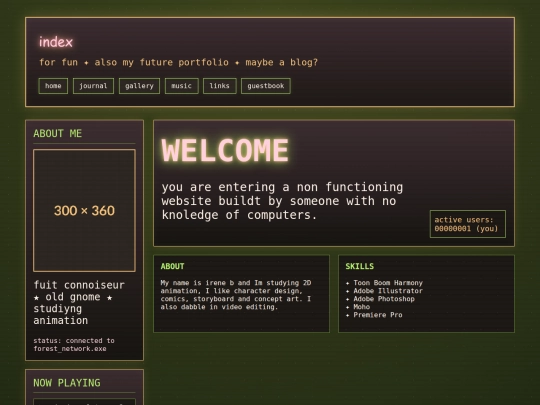
Task: Select 'Adobe Photoshop' skill entry
Action: pos(380,299)
